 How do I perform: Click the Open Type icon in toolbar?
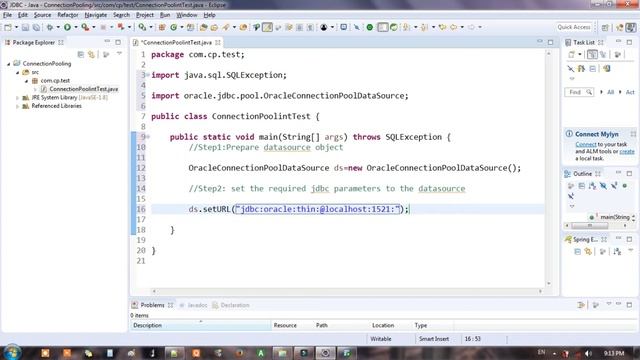pyautogui.click(x=203, y=27)
